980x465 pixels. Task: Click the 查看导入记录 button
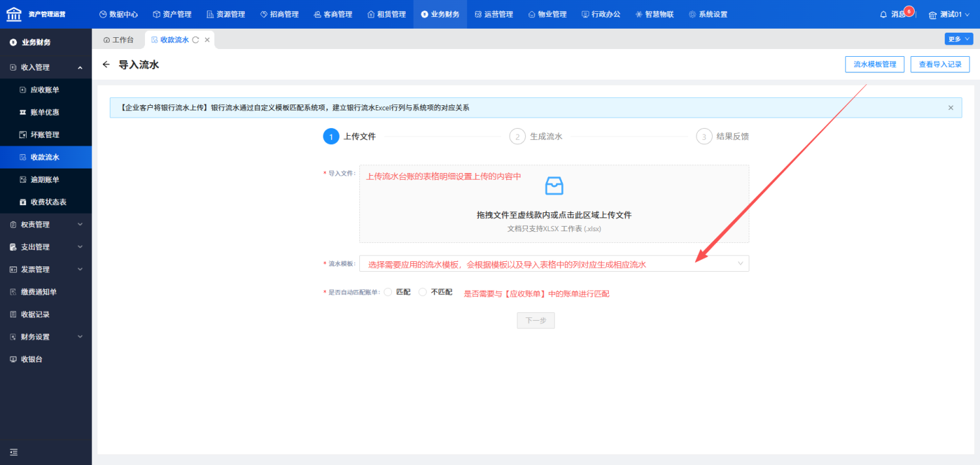940,64
